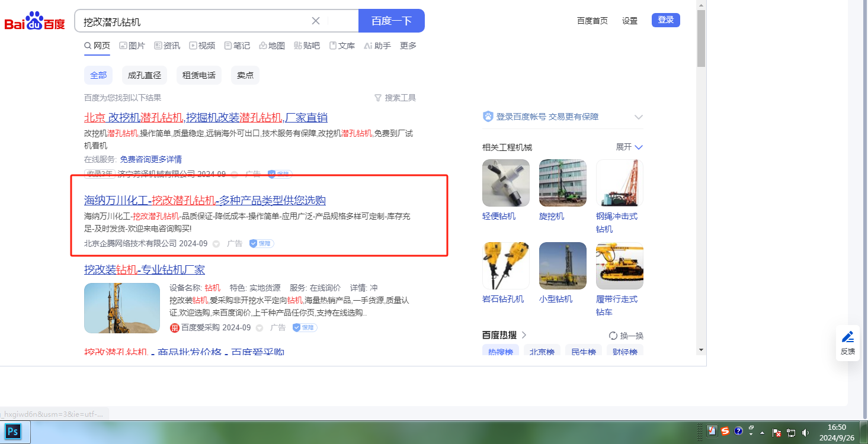Expand 相关工程机械 with 展开
868x444 pixels.
pos(629,147)
